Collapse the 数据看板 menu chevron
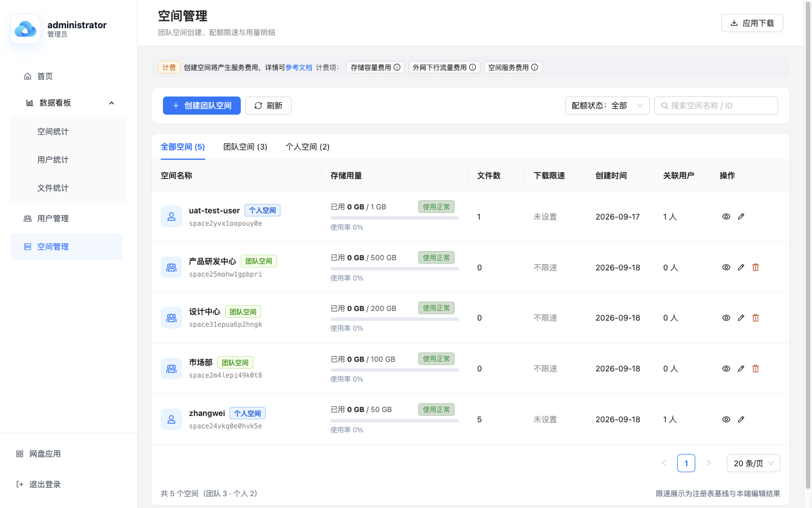Viewport: 812px width, 508px height. (112, 103)
